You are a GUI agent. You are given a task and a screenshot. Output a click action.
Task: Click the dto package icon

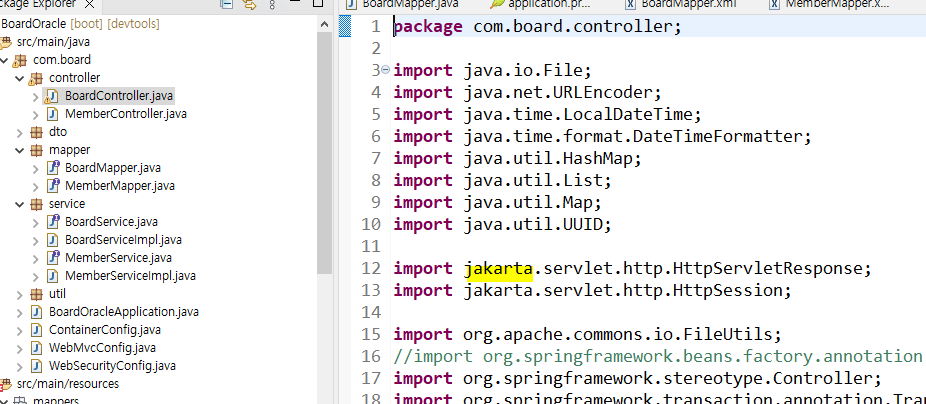(37, 132)
